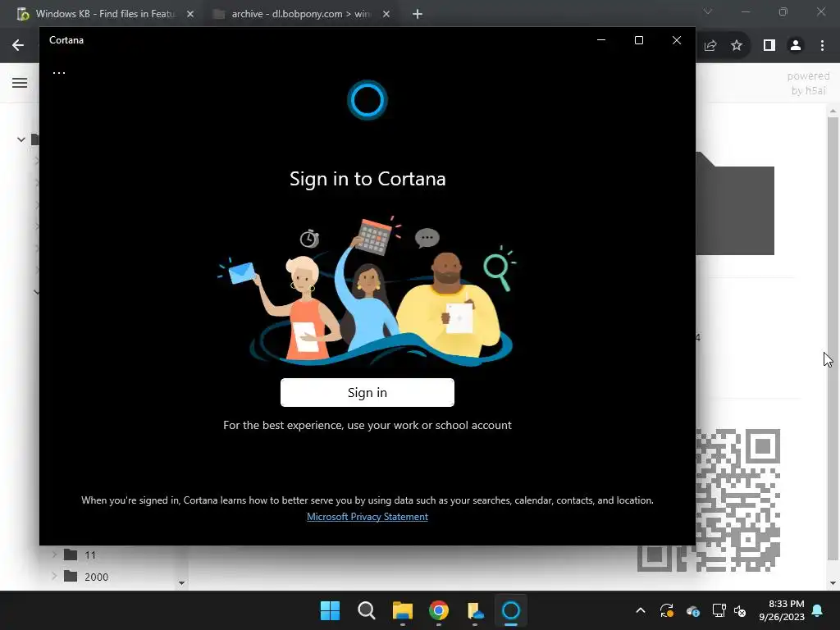Expand the 11 folder in the tree
This screenshot has width=840, height=630.
[x=54, y=555]
